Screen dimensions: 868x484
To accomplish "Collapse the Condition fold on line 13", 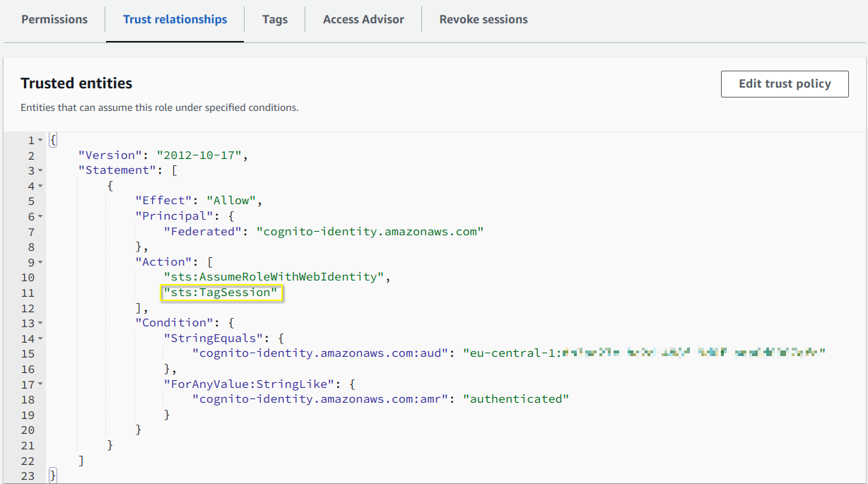I will click(x=40, y=324).
